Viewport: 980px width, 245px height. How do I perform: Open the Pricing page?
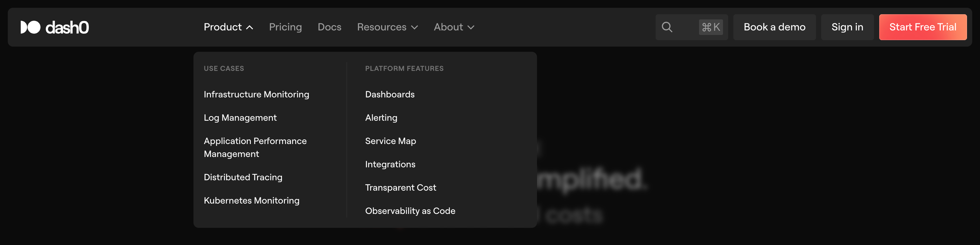(x=285, y=28)
